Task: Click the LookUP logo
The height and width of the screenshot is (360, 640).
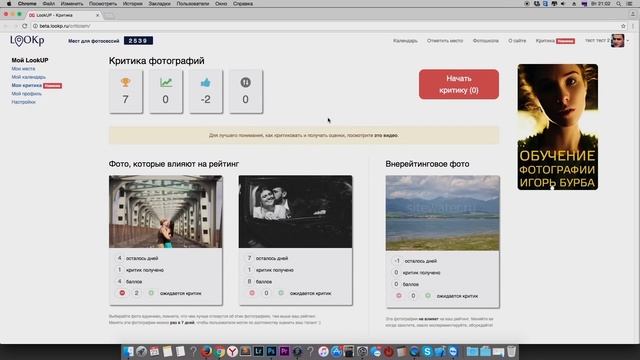Action: [x=27, y=40]
